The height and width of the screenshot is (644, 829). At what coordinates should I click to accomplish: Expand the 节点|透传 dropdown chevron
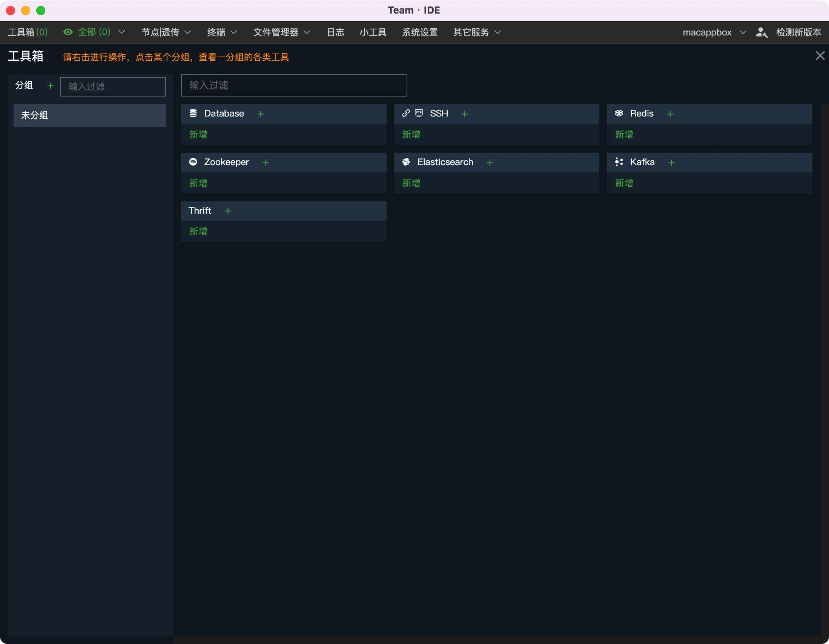(x=187, y=32)
